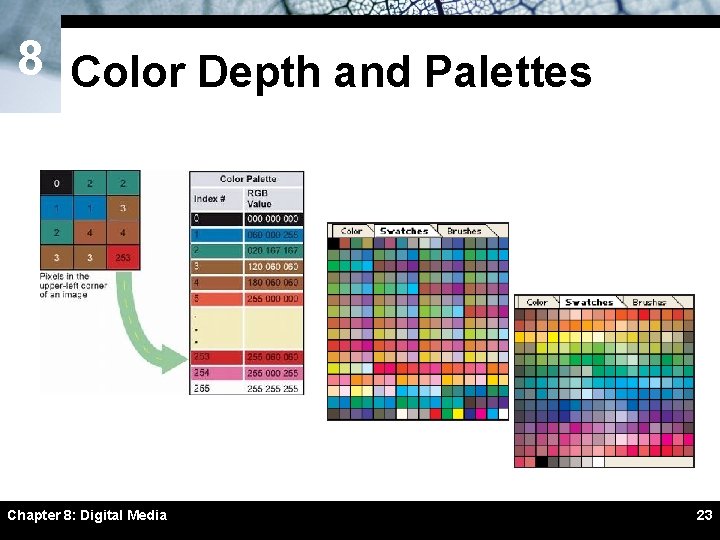Click RGB value '120 060 060'
This screenshot has width=720, height=540.
coord(273,267)
